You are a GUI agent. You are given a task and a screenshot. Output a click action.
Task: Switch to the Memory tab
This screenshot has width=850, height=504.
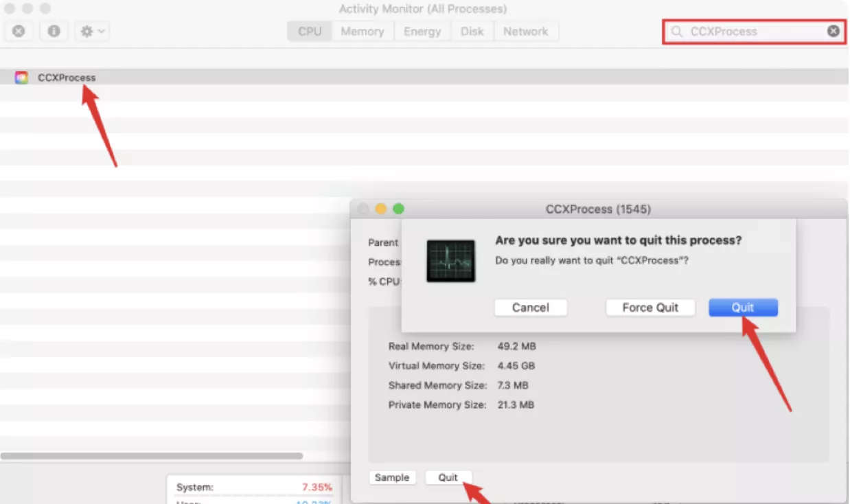(x=363, y=32)
